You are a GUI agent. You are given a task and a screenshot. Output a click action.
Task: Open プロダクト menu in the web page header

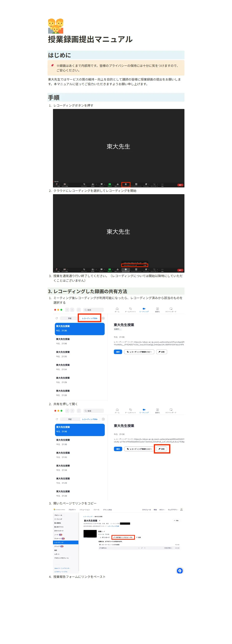click(x=72, y=510)
